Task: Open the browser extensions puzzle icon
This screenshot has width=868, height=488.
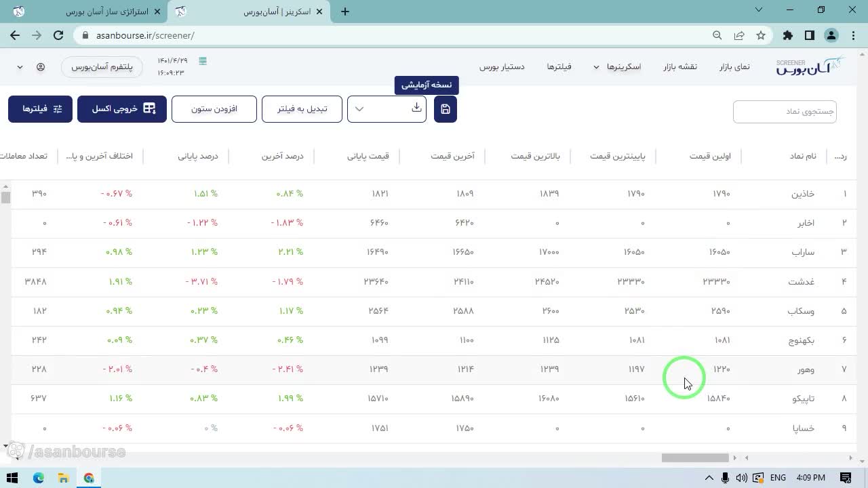Action: click(x=788, y=35)
